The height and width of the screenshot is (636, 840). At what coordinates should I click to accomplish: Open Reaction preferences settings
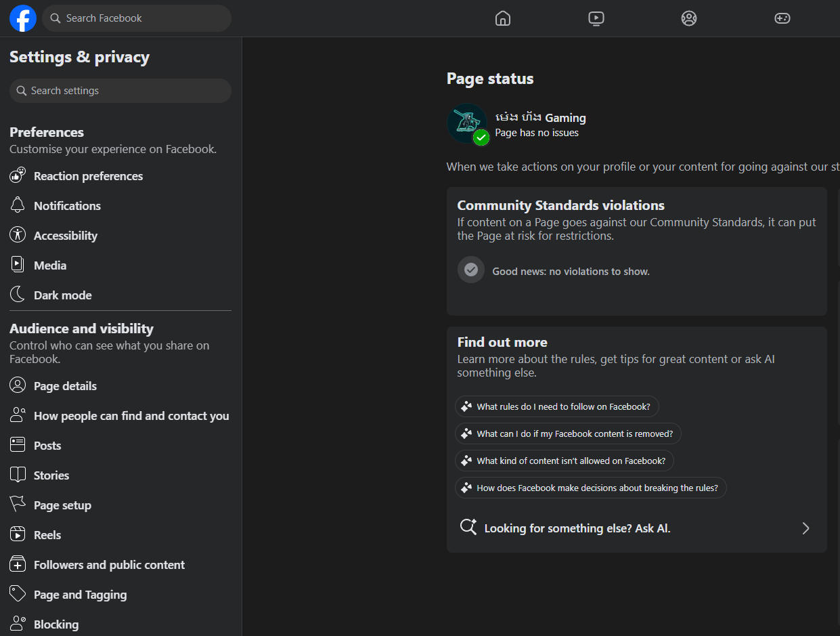(120, 176)
